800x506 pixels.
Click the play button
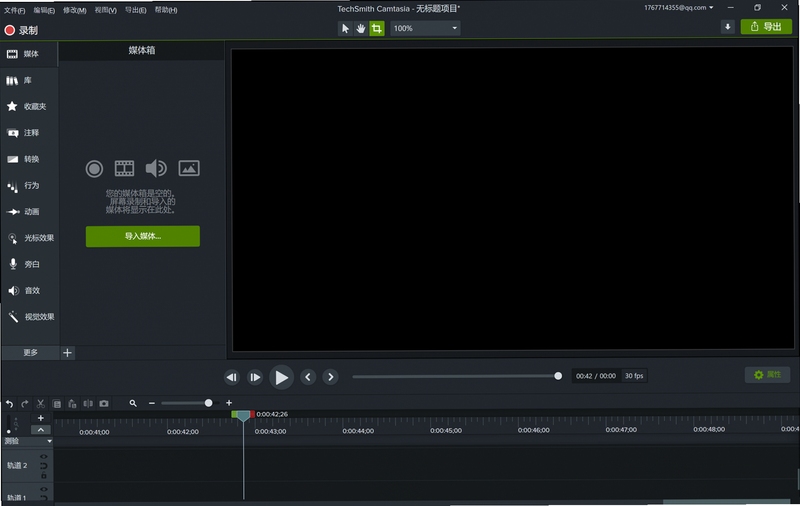coord(281,377)
